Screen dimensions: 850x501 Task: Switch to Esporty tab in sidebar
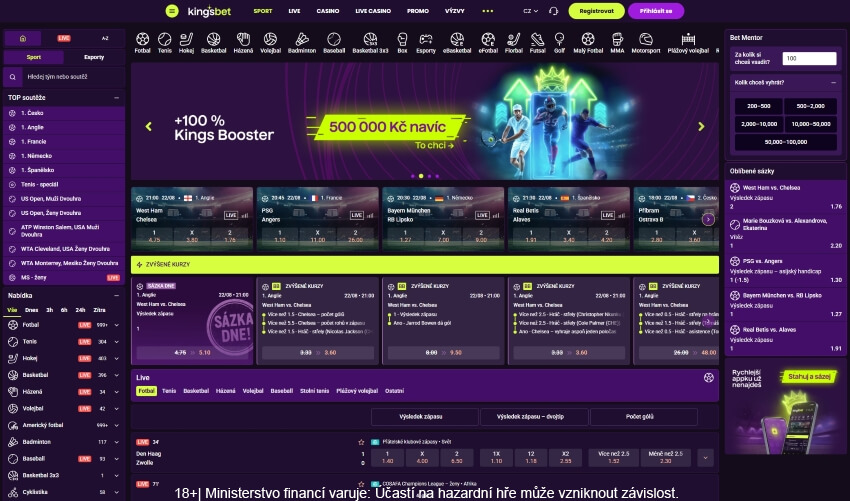94,57
